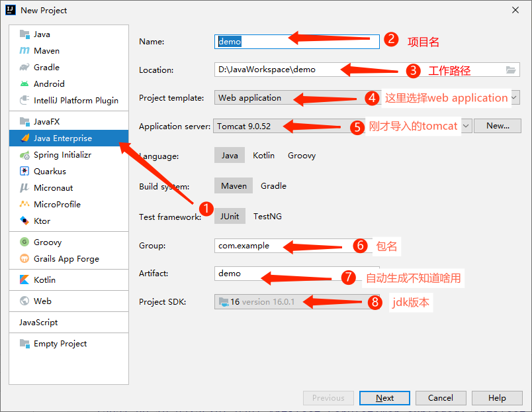Click the green Groovy icon

coord(24,242)
